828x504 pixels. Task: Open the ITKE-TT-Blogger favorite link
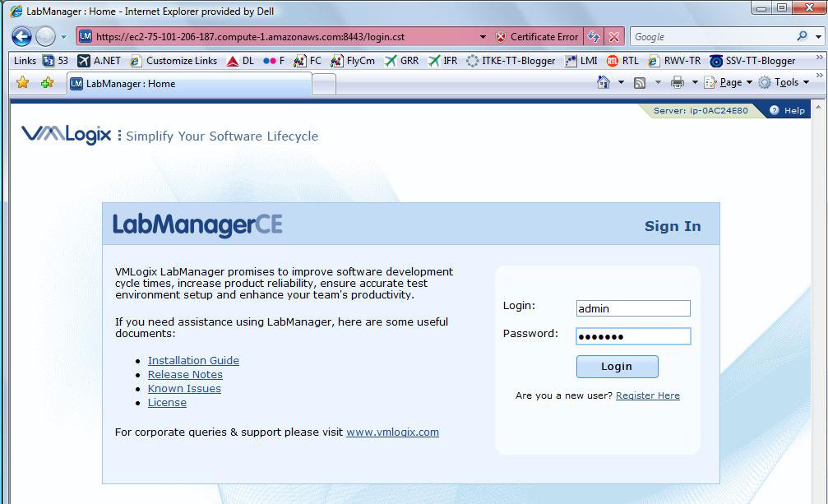511,61
